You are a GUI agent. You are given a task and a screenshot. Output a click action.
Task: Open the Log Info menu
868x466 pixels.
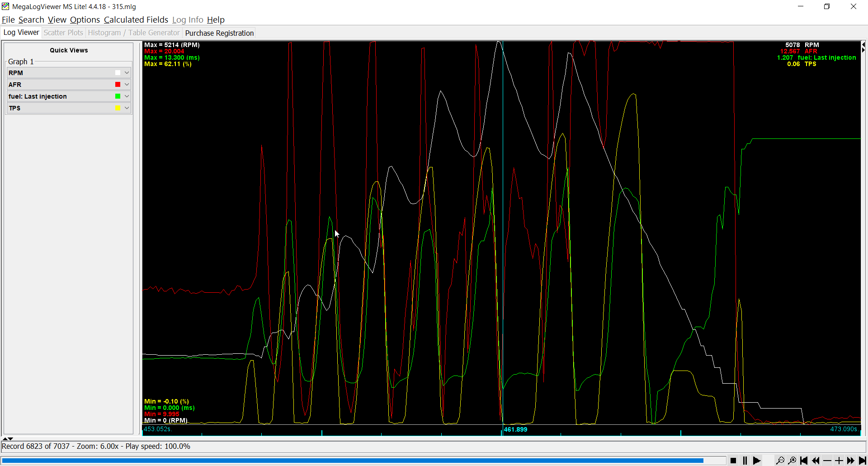tap(188, 20)
